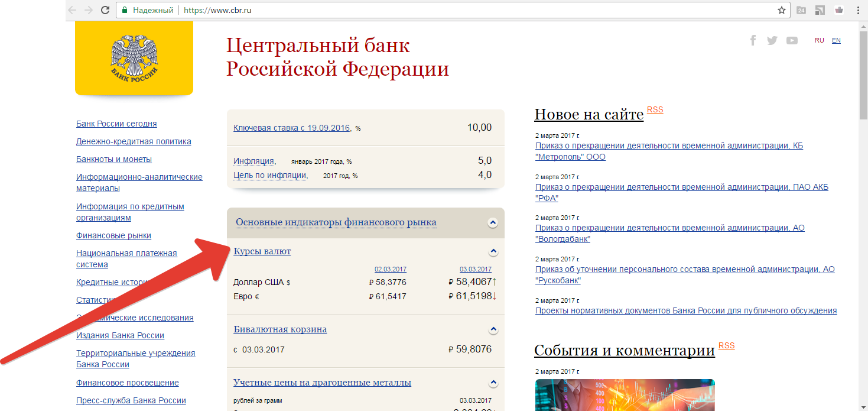Open 'Информационно-аналитические материалы' sidebar item

coord(139,182)
